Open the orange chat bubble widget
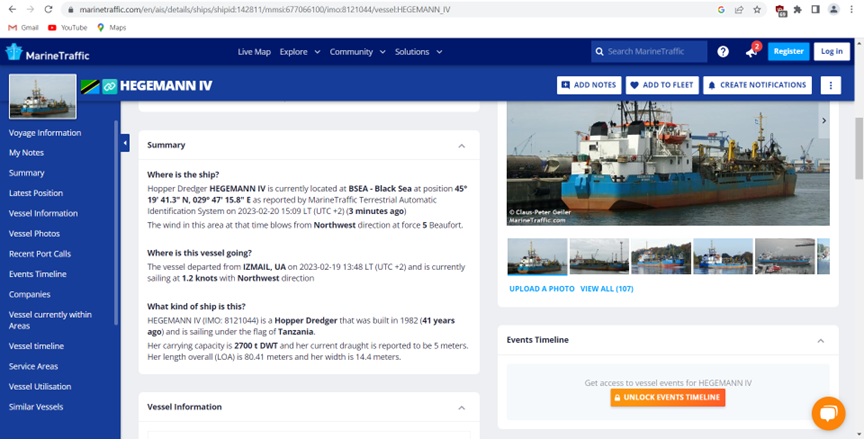Image resolution: width=864 pixels, height=439 pixels. coord(828,413)
